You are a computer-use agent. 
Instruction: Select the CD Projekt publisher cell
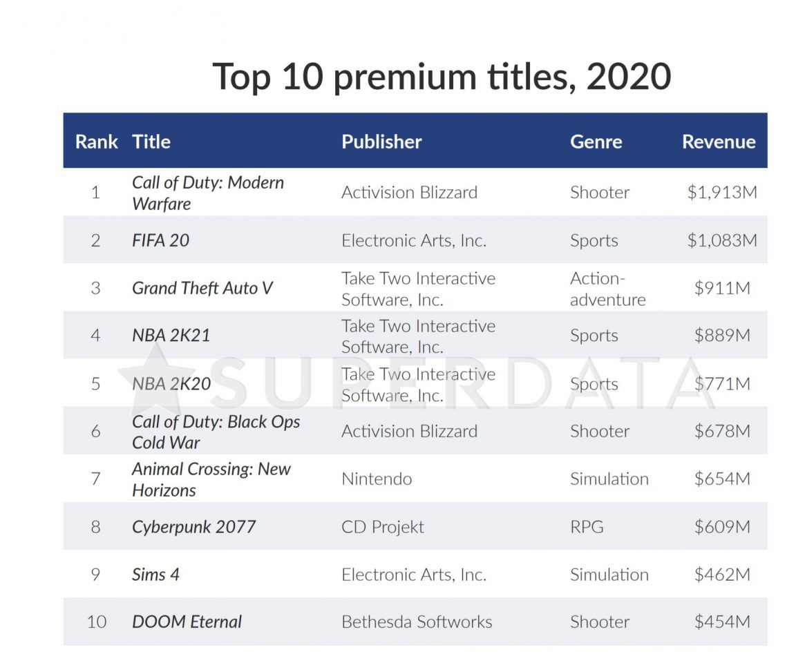click(x=383, y=527)
